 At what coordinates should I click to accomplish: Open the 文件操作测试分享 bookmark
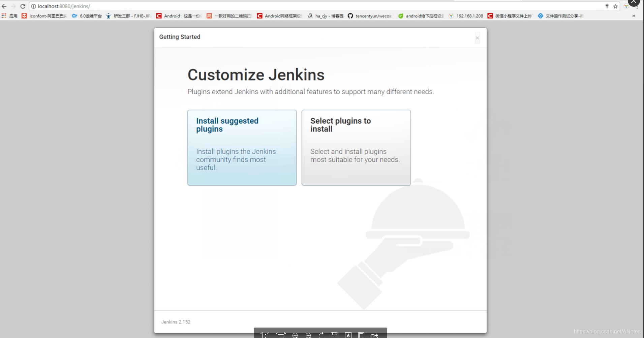[x=561, y=16]
